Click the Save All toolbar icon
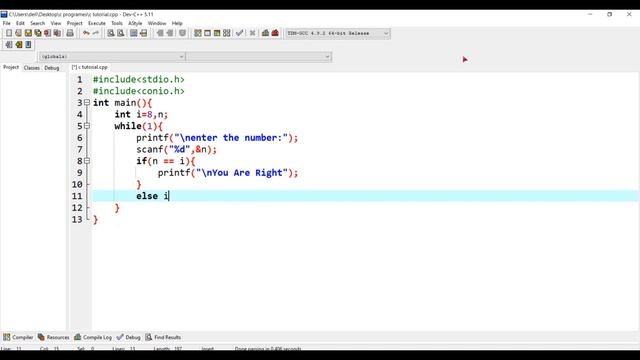Viewport: 640px width, 360px height. pyautogui.click(x=38, y=33)
